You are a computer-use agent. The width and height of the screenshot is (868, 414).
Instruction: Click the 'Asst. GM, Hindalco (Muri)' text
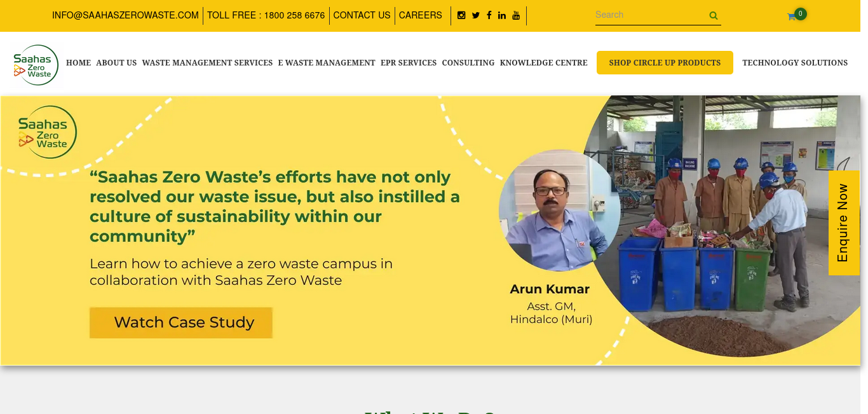(x=551, y=313)
